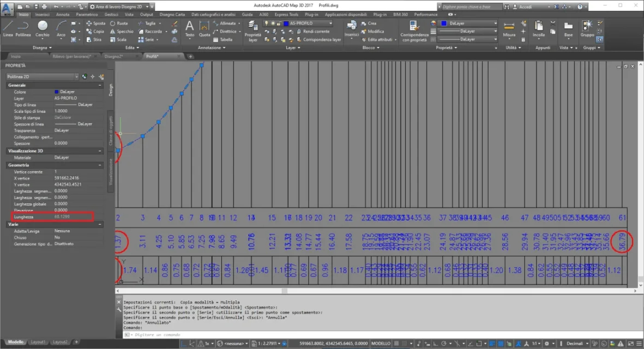Click the blue DaLayer color swatch dropdown

point(468,23)
